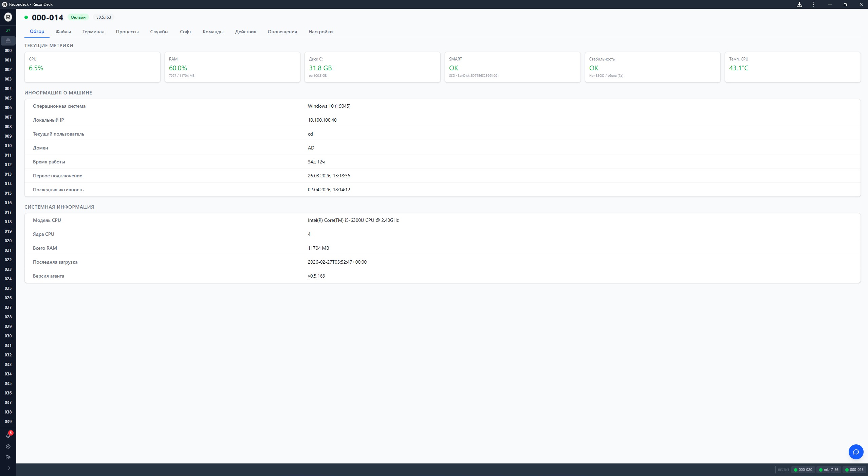Open the three-dot menu in title bar
This screenshot has width=868, height=476.
pyautogui.click(x=813, y=4)
